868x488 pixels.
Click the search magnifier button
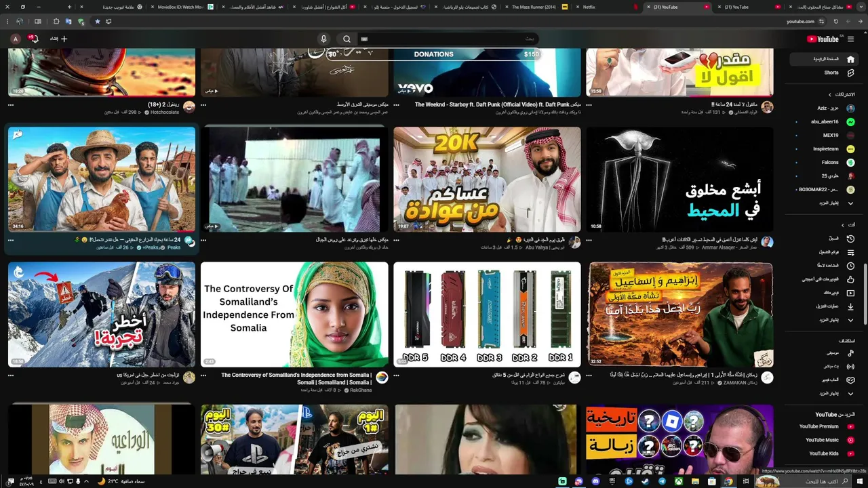pyautogui.click(x=347, y=39)
